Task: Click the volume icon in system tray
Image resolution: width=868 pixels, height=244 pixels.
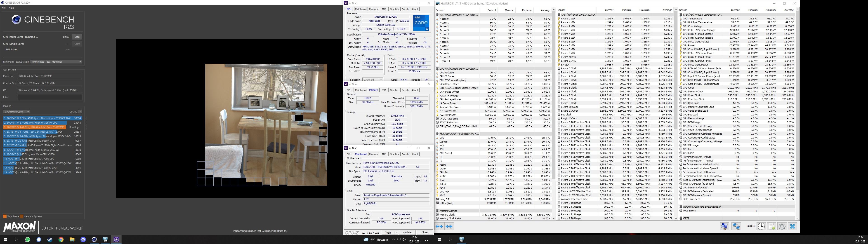Action: pos(404,240)
